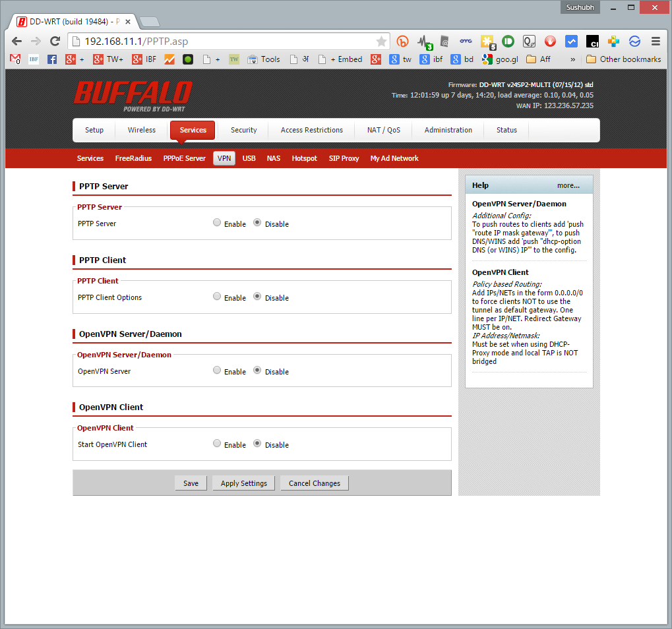This screenshot has height=629, width=672.
Task: Open the Help 'more...' link
Action: [x=568, y=185]
